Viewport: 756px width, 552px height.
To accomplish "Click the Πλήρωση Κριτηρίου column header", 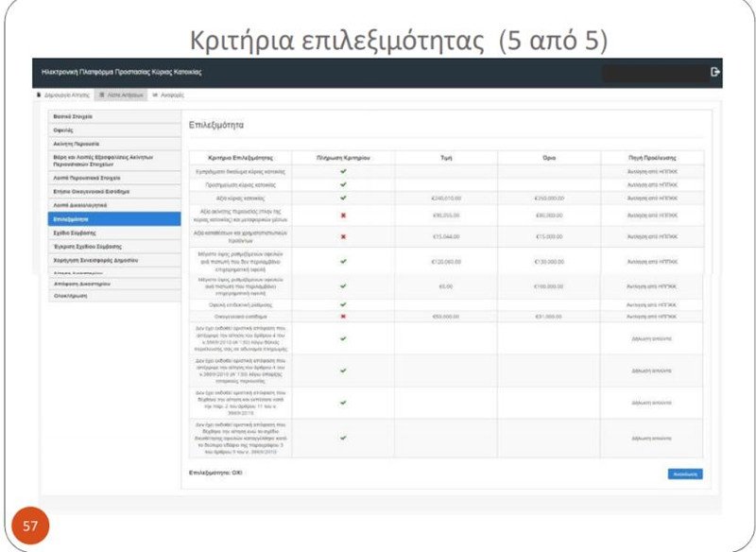I will [x=343, y=158].
